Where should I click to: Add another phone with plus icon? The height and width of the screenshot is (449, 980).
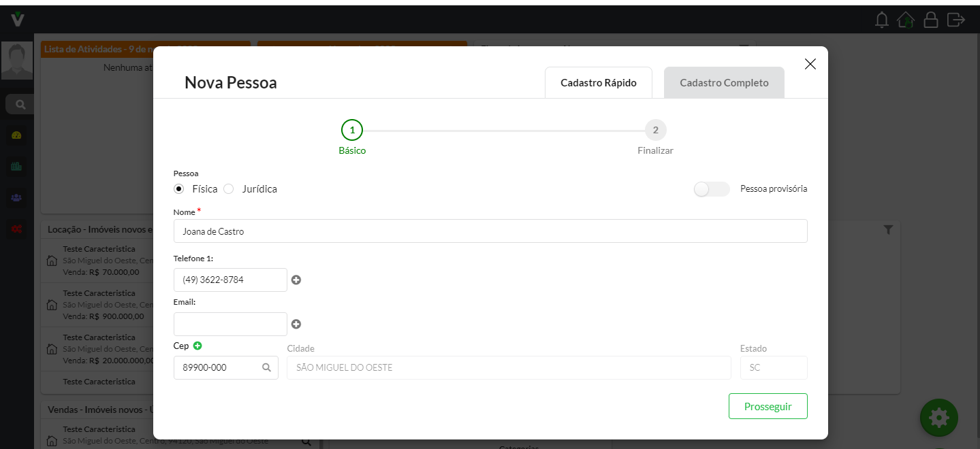coord(296,280)
